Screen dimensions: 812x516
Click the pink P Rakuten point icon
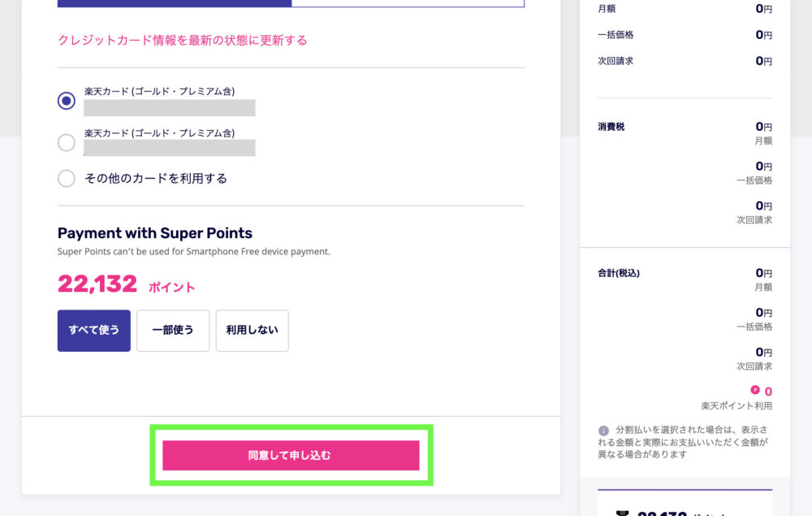click(x=755, y=390)
